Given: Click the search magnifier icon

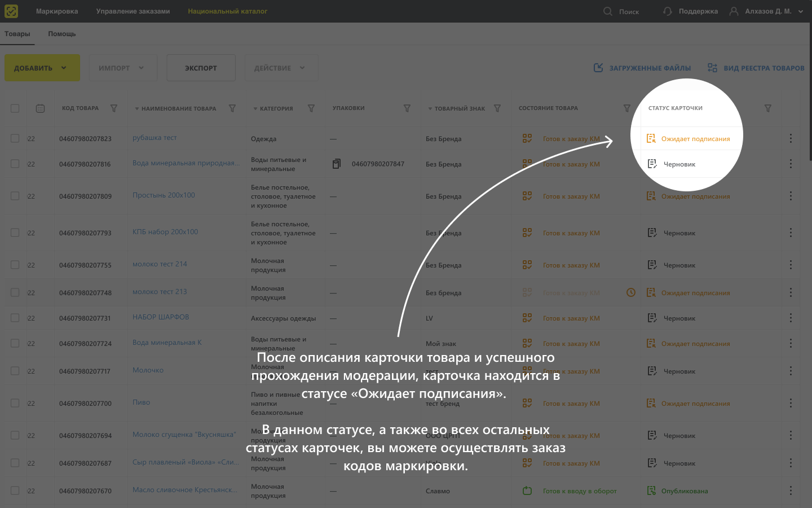Looking at the screenshot, I should [608, 11].
